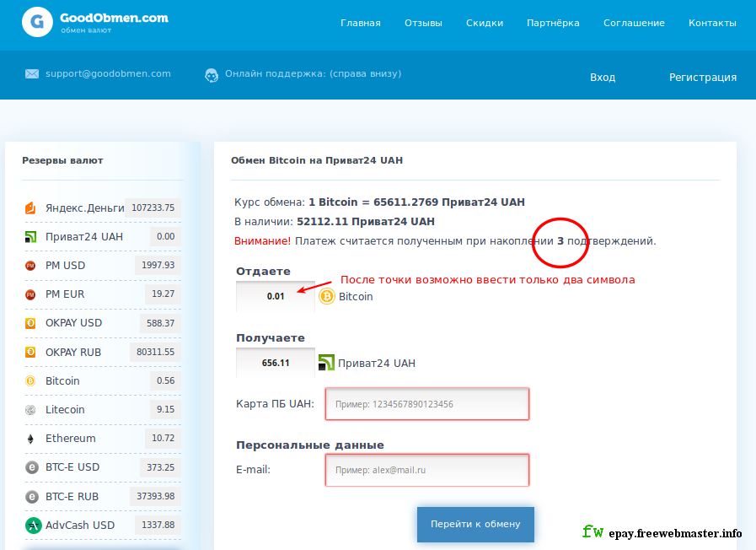756x550 pixels.
Task: Click the BTC-E USD reserve icon
Action: tap(32, 467)
